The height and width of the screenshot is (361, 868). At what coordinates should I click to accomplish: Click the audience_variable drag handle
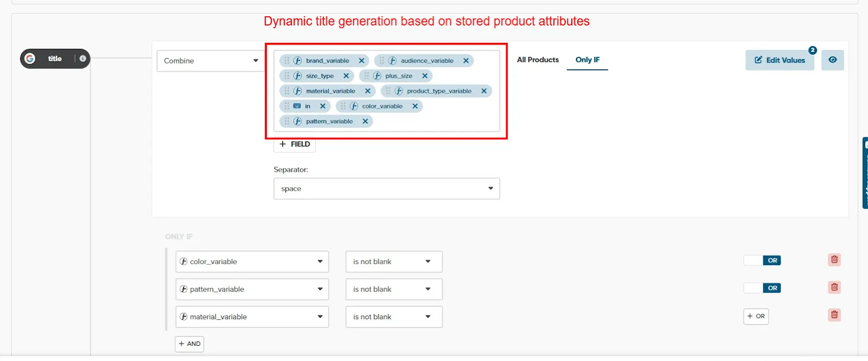(382, 61)
